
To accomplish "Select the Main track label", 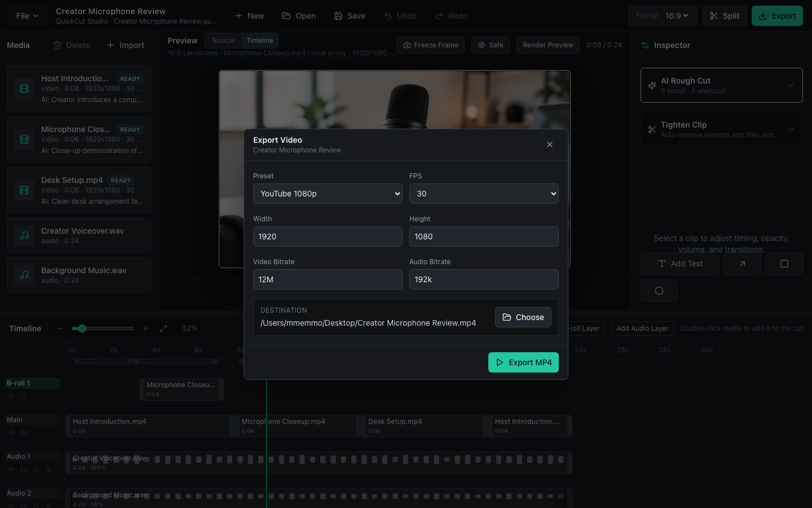I will pos(32,420).
